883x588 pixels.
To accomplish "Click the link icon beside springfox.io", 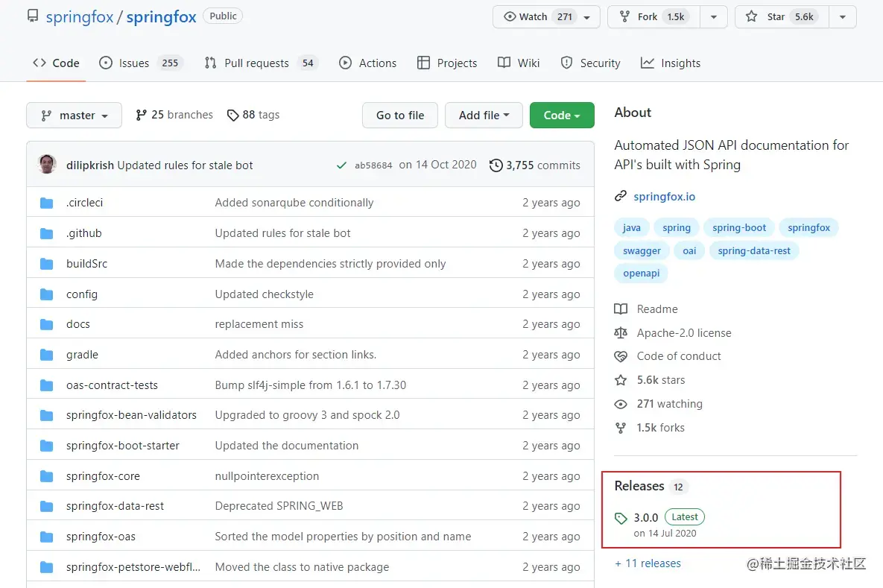I will (x=621, y=196).
